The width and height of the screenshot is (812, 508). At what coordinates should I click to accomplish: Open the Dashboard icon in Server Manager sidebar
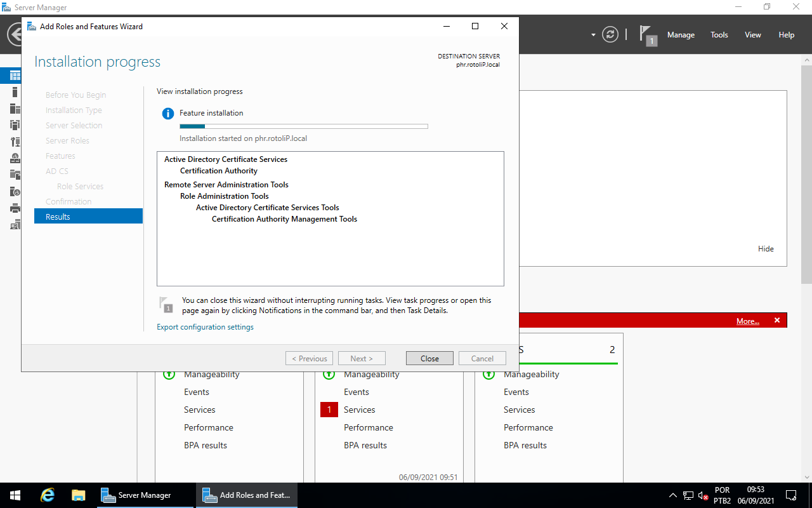[14, 75]
